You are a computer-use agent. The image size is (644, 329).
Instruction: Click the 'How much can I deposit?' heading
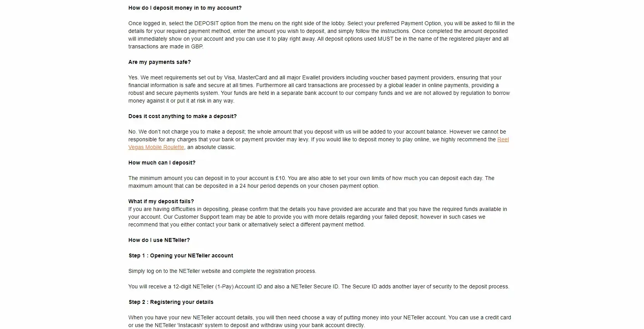162,163
